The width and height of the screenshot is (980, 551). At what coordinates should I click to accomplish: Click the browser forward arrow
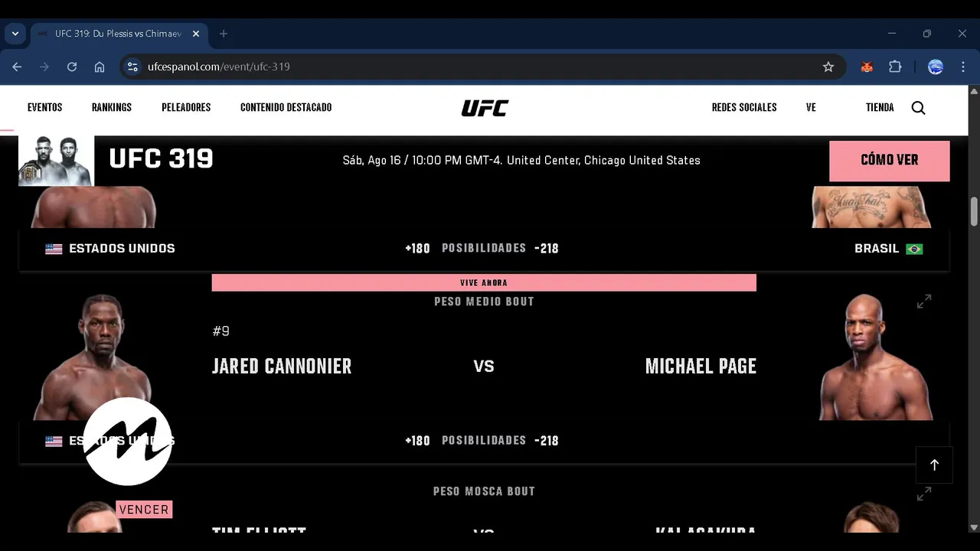[44, 67]
